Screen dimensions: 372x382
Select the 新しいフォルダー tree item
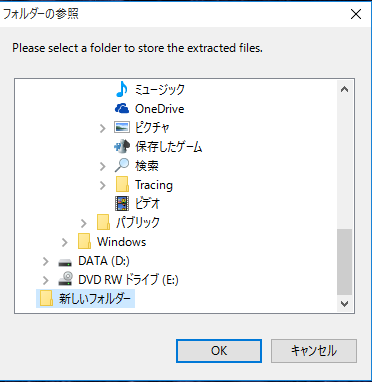[x=85, y=299]
